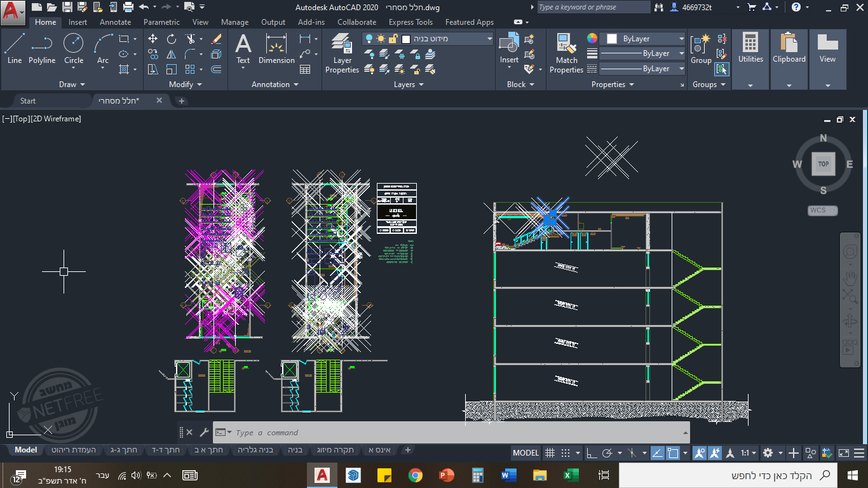Click the Rotate tool icon

[172, 39]
